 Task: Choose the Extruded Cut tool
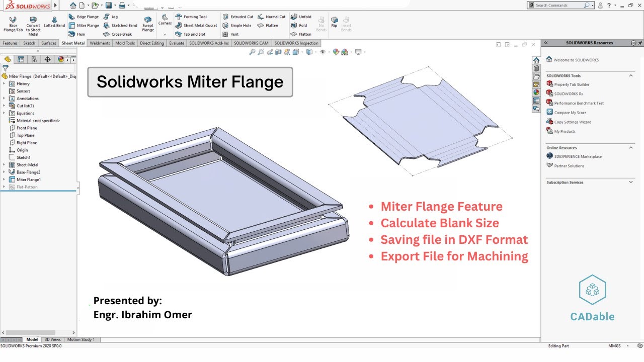238,17
